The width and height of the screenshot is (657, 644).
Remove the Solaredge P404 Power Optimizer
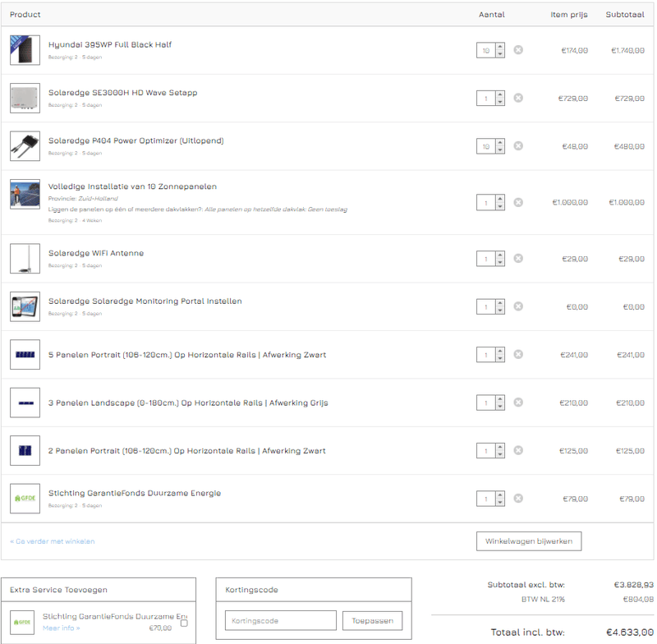click(518, 145)
